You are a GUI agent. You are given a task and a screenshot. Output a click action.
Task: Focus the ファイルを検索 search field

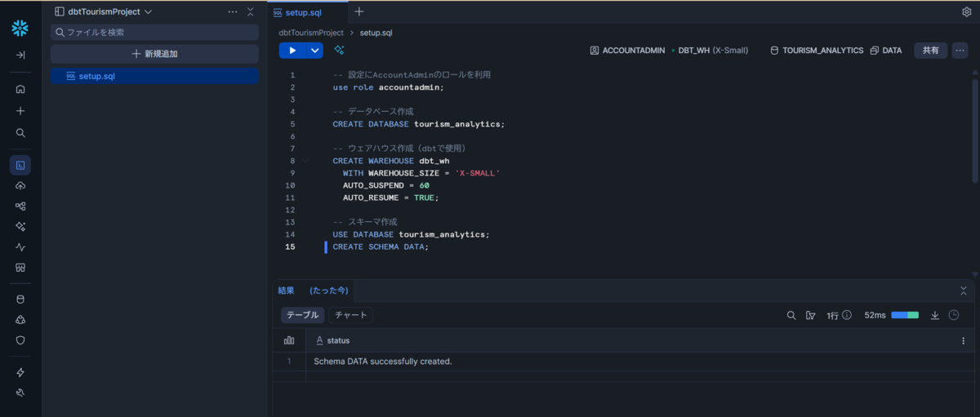point(154,32)
